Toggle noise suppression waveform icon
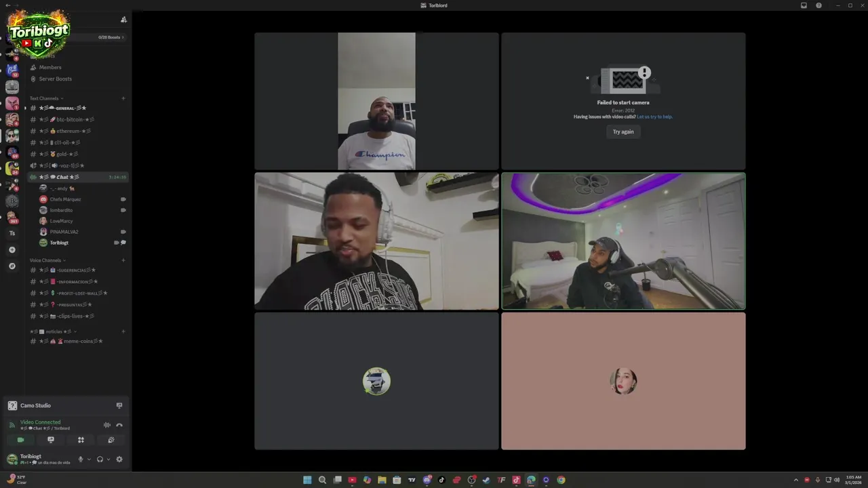This screenshot has width=868, height=488. tap(106, 425)
